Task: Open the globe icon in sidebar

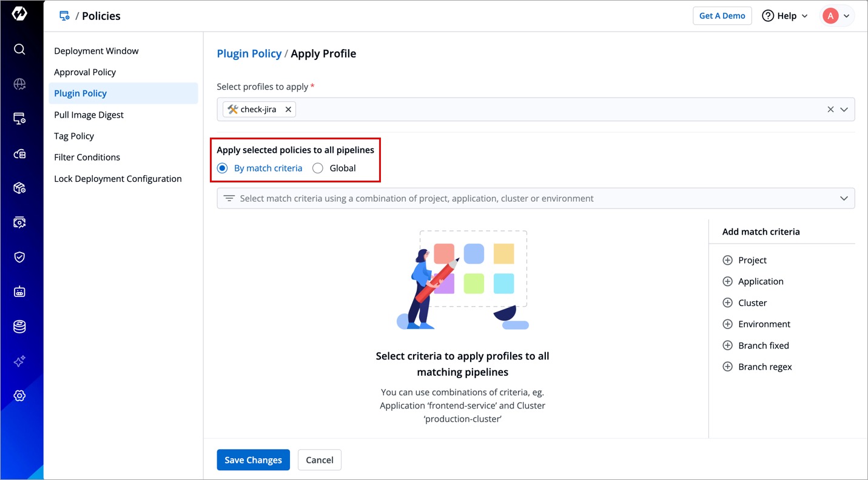Action: tap(19, 84)
